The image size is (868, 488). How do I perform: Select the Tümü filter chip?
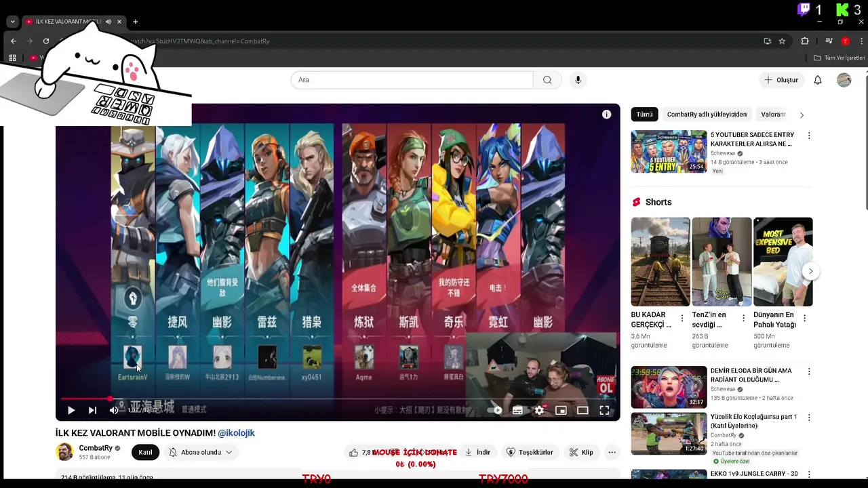click(644, 115)
